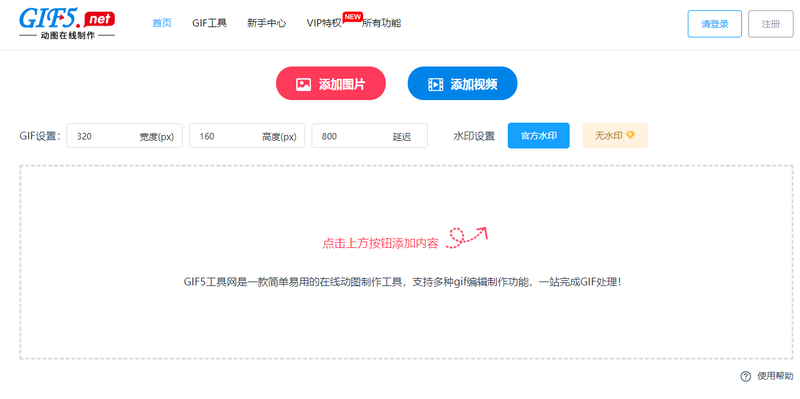Open the 首页 menu item
Image resolution: width=800 pixels, height=399 pixels.
pos(162,23)
